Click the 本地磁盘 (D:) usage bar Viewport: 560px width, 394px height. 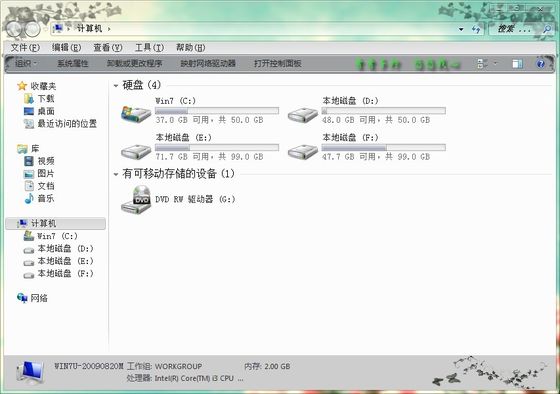click(384, 110)
